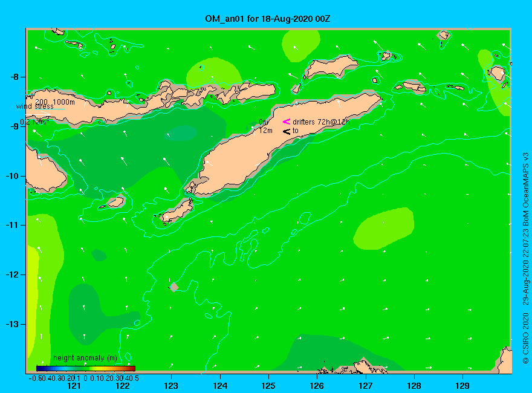Click the longitude label 122
532x393 pixels.
pos(123,386)
